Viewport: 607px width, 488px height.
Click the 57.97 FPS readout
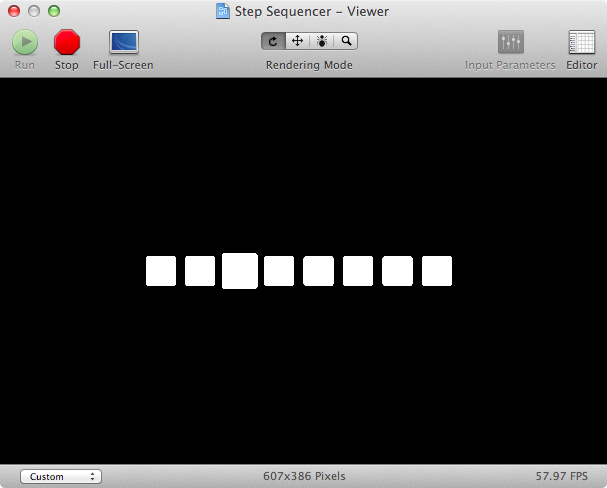(x=561, y=476)
